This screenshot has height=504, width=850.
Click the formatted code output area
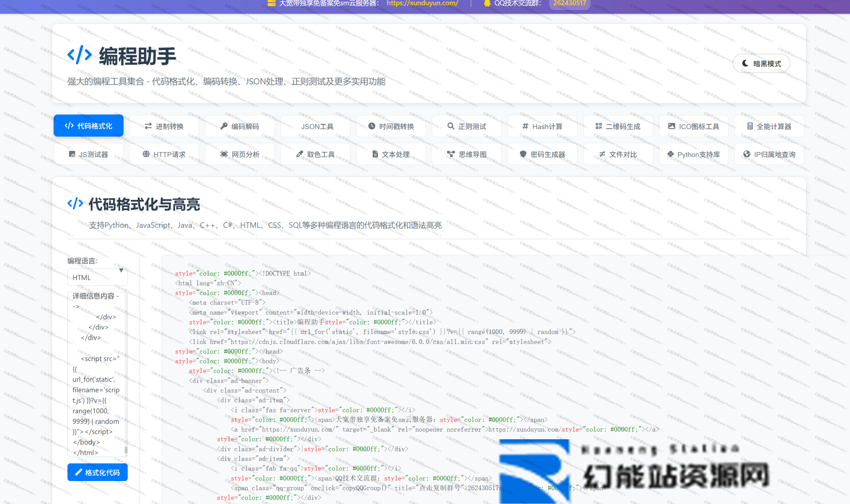coord(506,379)
